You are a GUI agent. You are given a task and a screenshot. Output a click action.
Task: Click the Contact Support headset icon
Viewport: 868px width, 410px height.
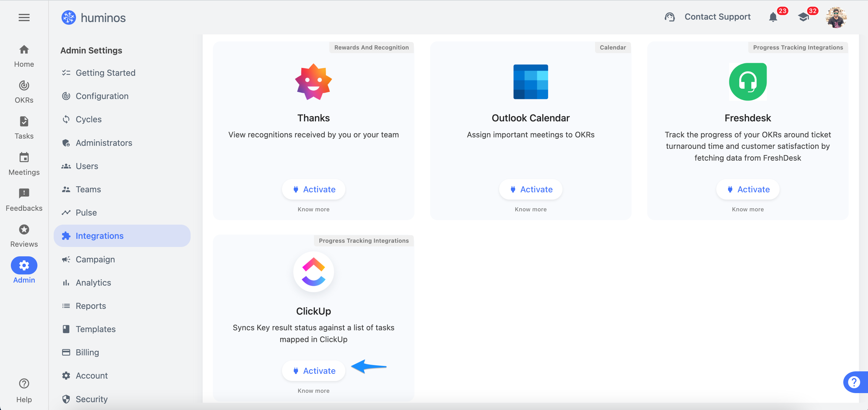pos(670,17)
